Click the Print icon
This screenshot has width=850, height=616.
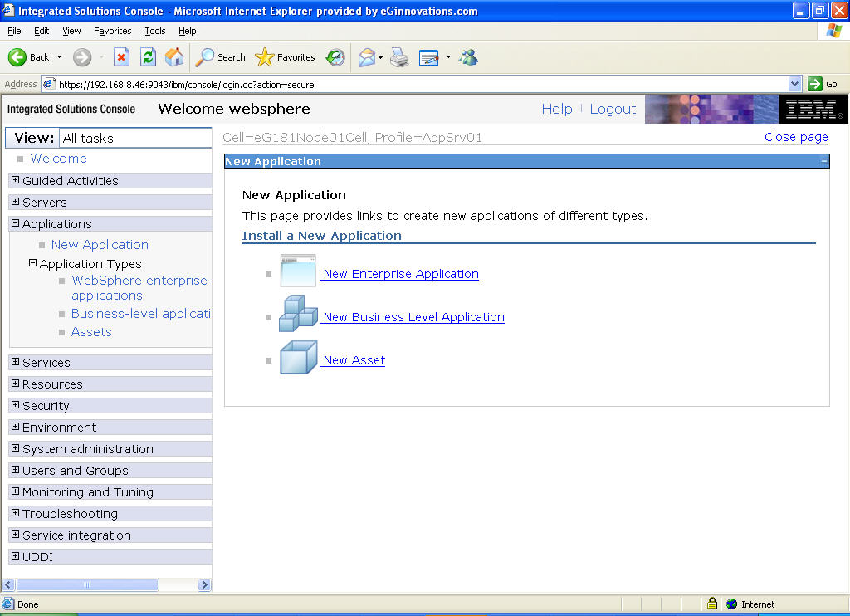pos(399,57)
